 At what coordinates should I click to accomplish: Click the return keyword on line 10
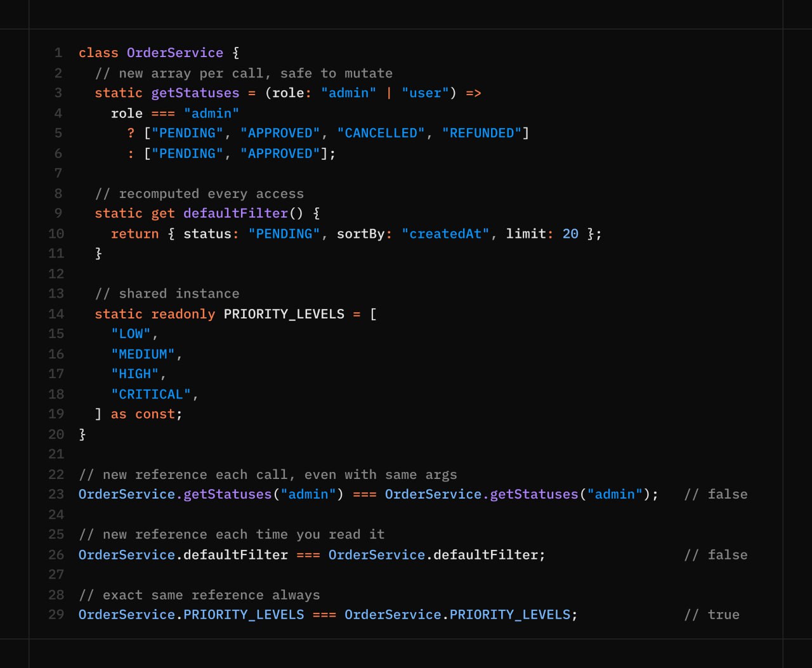[x=134, y=234]
